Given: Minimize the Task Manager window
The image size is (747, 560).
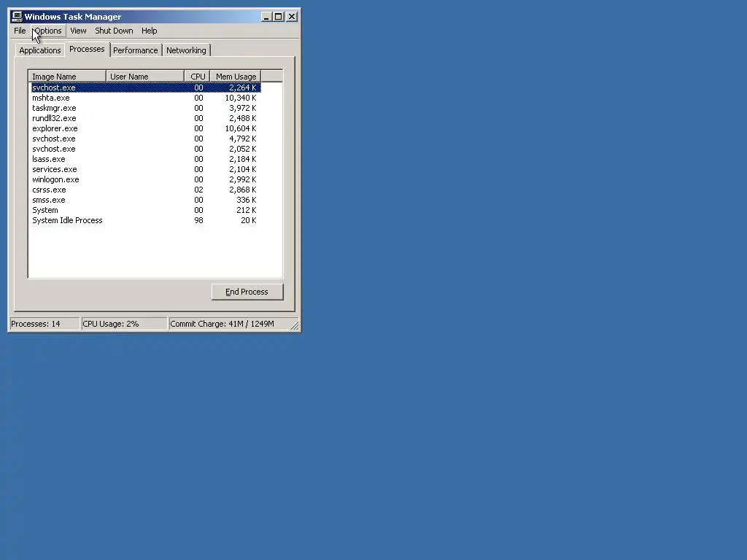Looking at the screenshot, I should [266, 17].
